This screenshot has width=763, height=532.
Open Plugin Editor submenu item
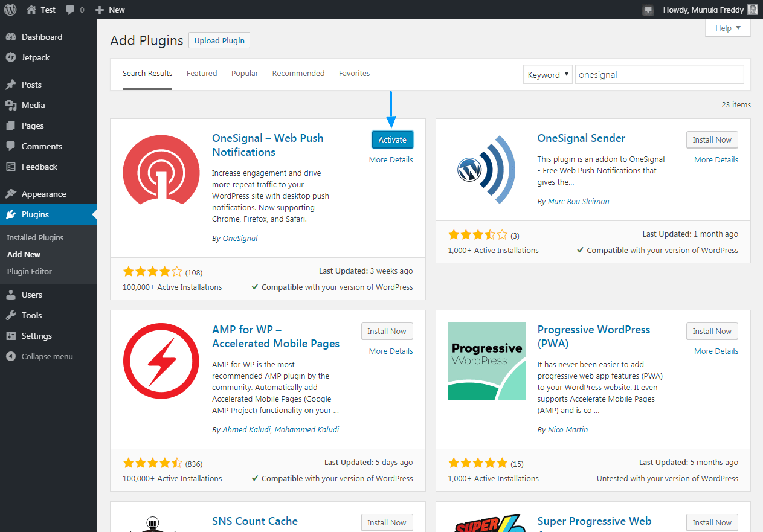pyautogui.click(x=30, y=271)
